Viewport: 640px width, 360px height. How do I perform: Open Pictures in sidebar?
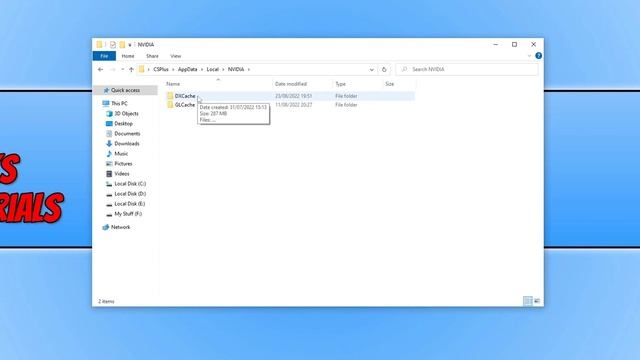point(123,164)
